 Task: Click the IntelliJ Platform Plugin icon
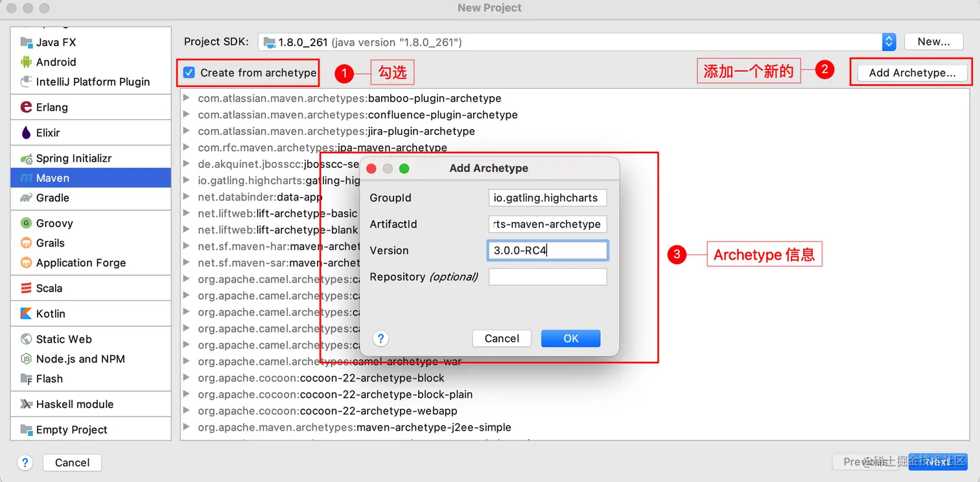coord(26,82)
